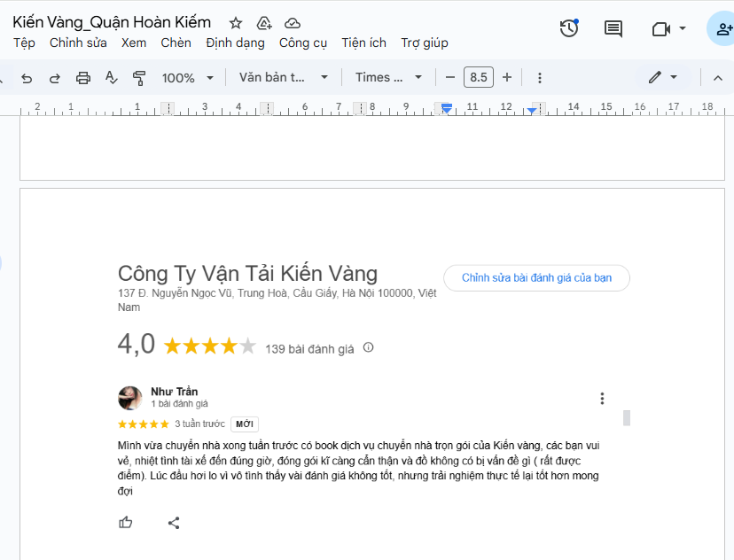Click the info icon beside 139 bài đánh giá
The height and width of the screenshot is (560, 734).
click(x=369, y=347)
